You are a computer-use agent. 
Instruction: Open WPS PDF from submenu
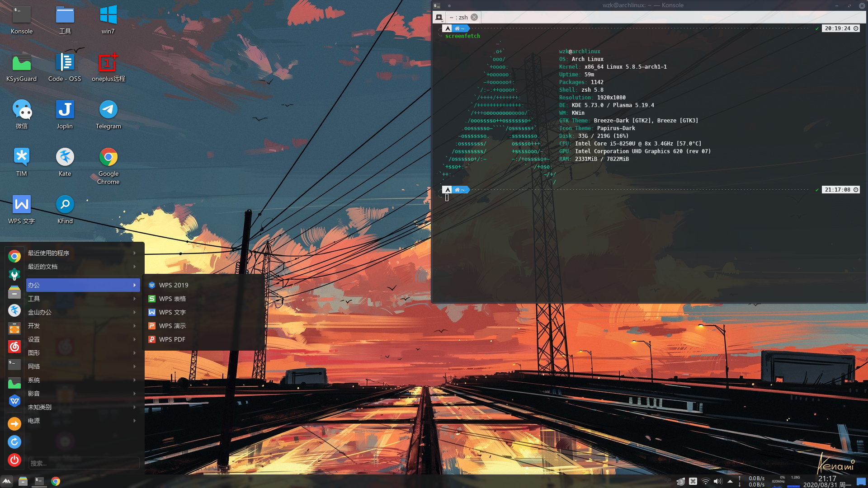[x=204, y=339]
